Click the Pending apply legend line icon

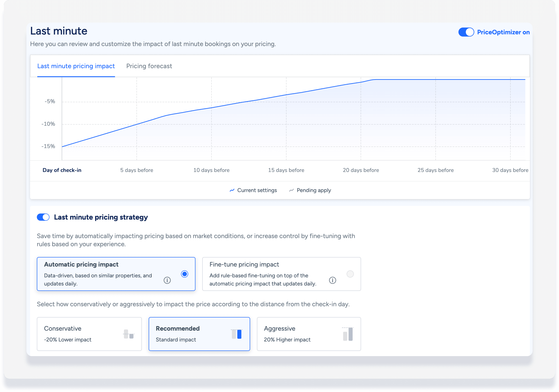[x=291, y=190]
